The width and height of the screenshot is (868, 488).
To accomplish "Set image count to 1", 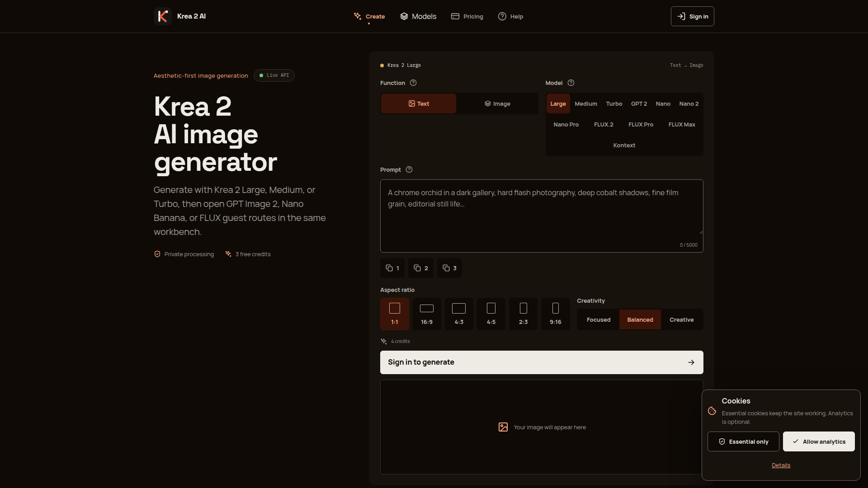I will click(392, 268).
